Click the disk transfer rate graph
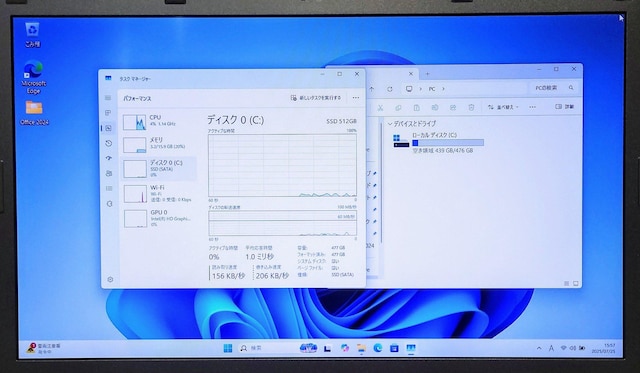 point(282,223)
